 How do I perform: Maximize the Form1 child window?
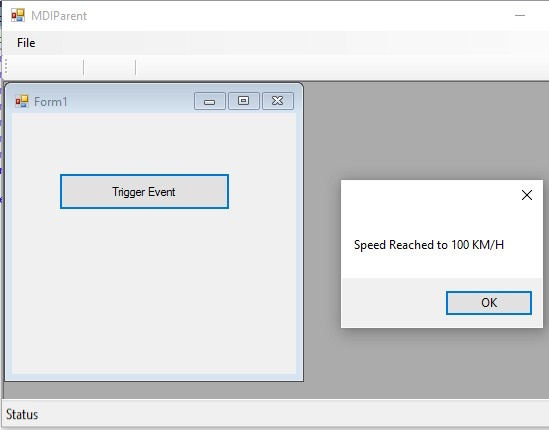[x=244, y=101]
